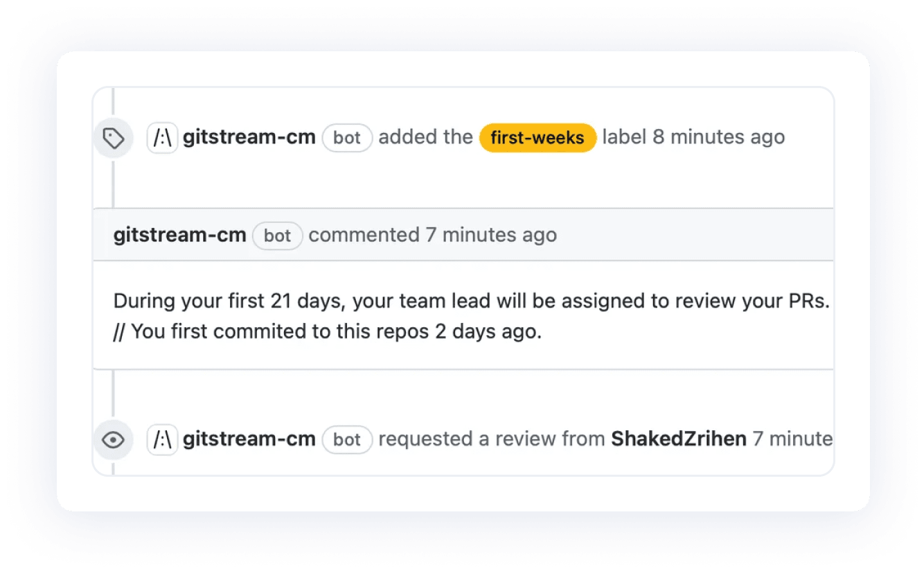Click the bot badge in the label event row
Viewport: 924px width, 571px height.
click(347, 137)
